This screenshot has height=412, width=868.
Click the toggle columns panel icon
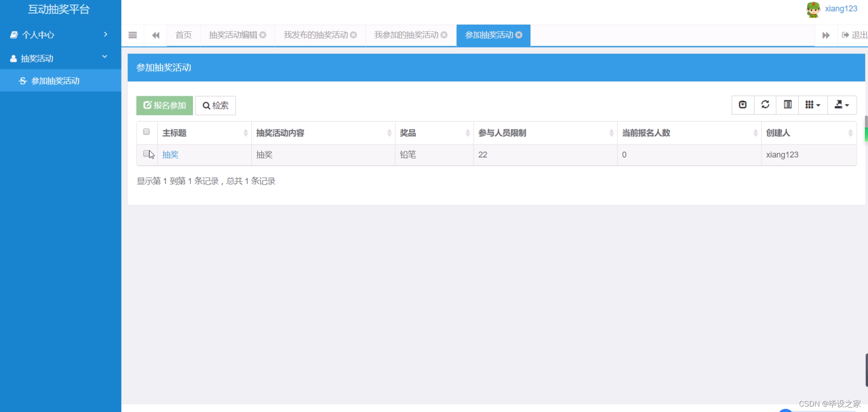point(788,105)
